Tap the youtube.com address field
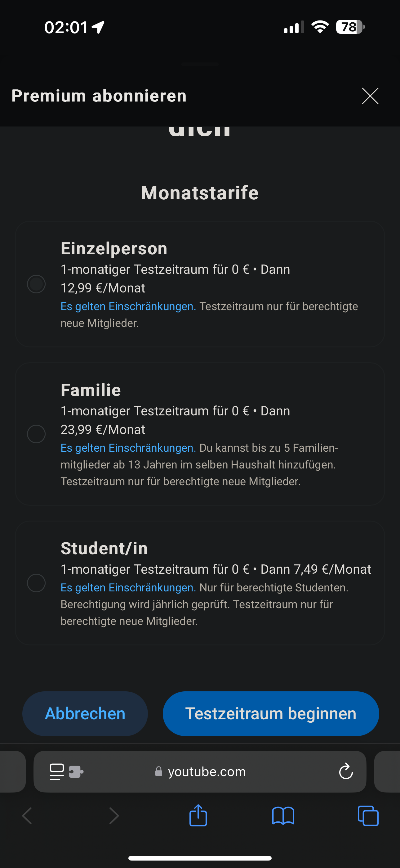This screenshot has width=400, height=868. (x=207, y=772)
